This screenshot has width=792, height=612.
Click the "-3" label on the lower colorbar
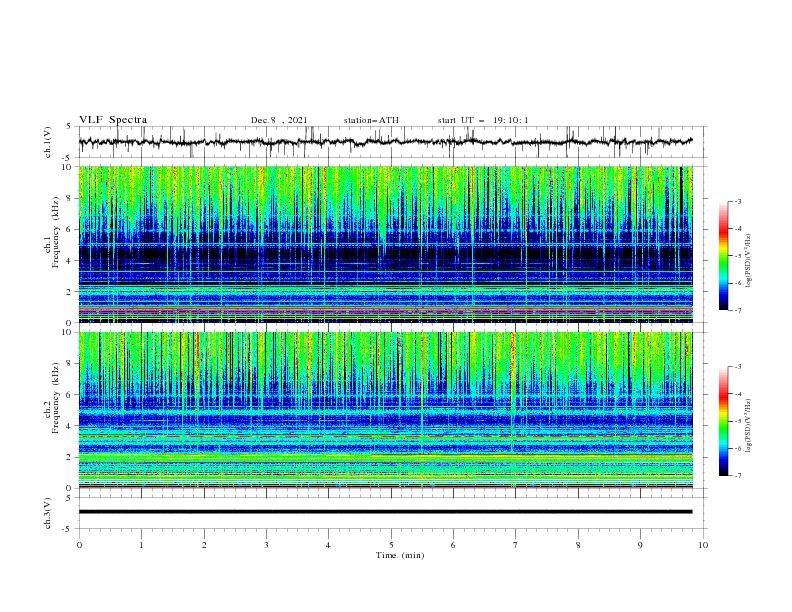pos(738,367)
